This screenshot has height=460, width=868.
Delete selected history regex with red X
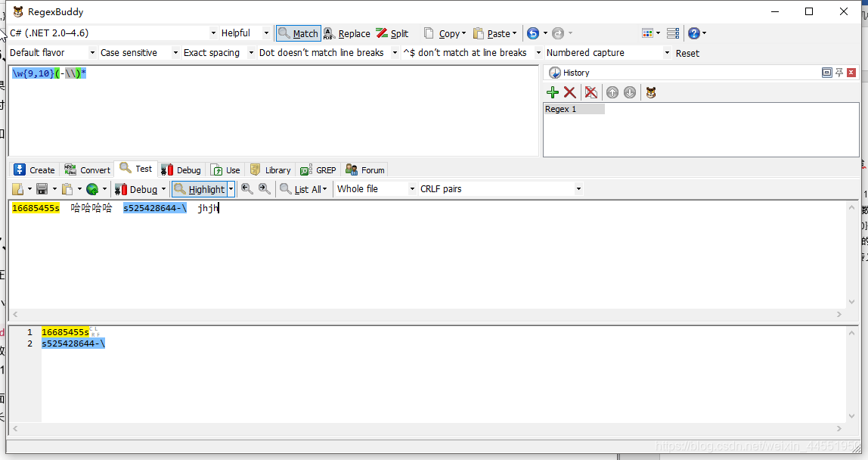(569, 92)
